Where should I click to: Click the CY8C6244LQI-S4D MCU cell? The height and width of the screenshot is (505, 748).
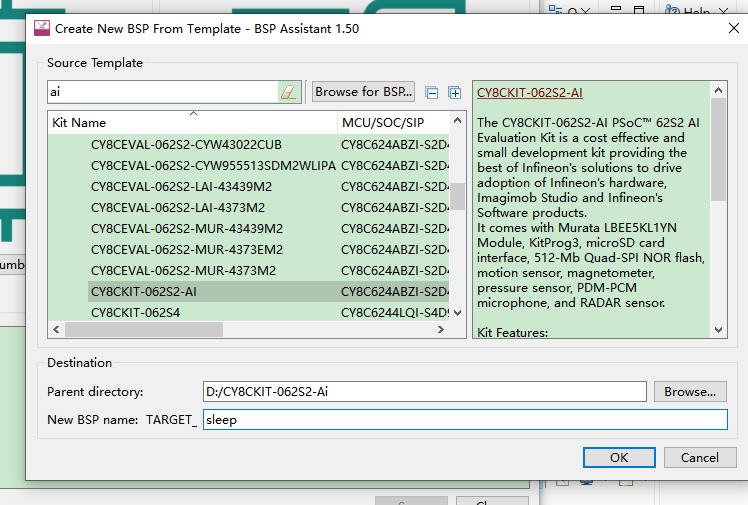pos(395,312)
